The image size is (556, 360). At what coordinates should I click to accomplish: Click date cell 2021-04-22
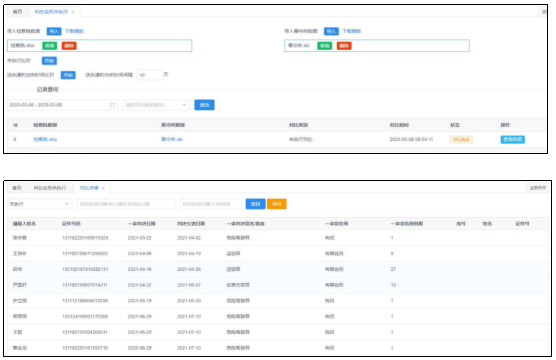[x=140, y=285]
